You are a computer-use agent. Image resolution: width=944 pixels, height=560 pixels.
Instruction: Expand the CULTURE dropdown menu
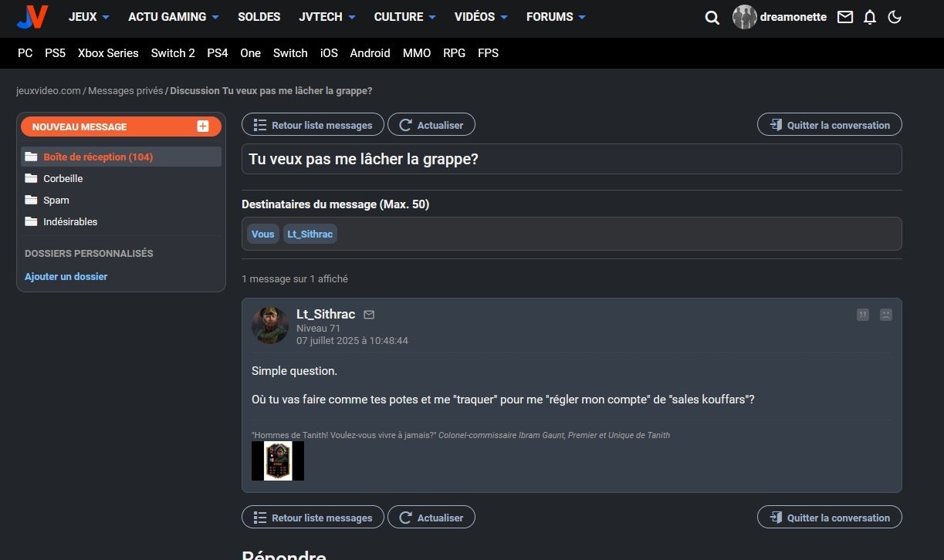point(405,17)
